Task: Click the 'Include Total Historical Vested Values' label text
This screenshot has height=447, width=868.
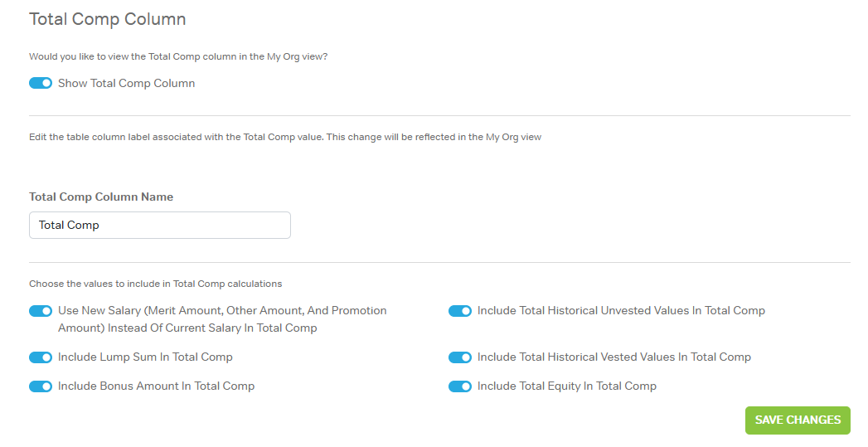Action: [613, 357]
